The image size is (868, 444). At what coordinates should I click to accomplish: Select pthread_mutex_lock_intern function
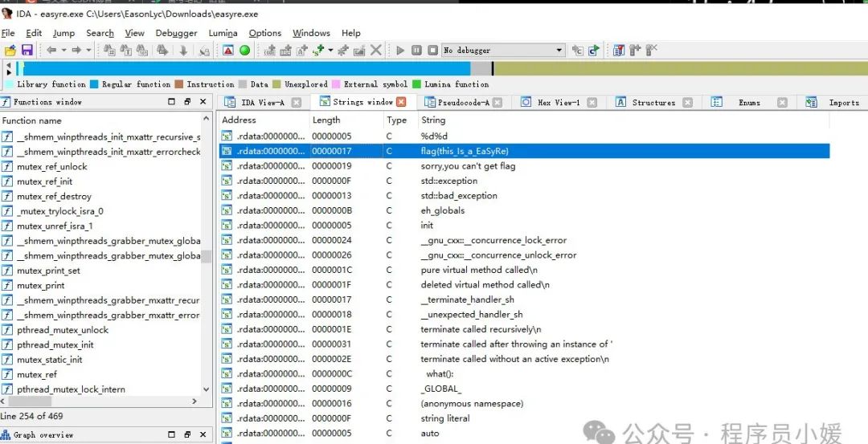coord(71,389)
